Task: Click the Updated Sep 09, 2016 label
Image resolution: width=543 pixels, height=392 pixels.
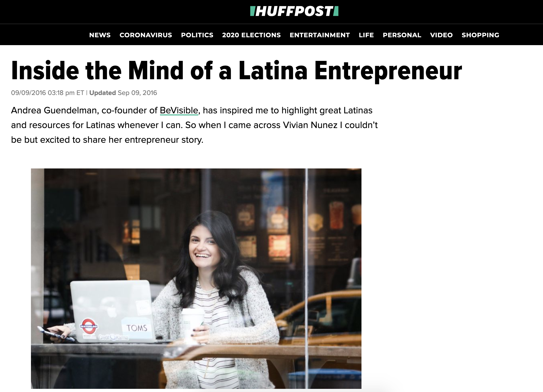Action: [123, 93]
